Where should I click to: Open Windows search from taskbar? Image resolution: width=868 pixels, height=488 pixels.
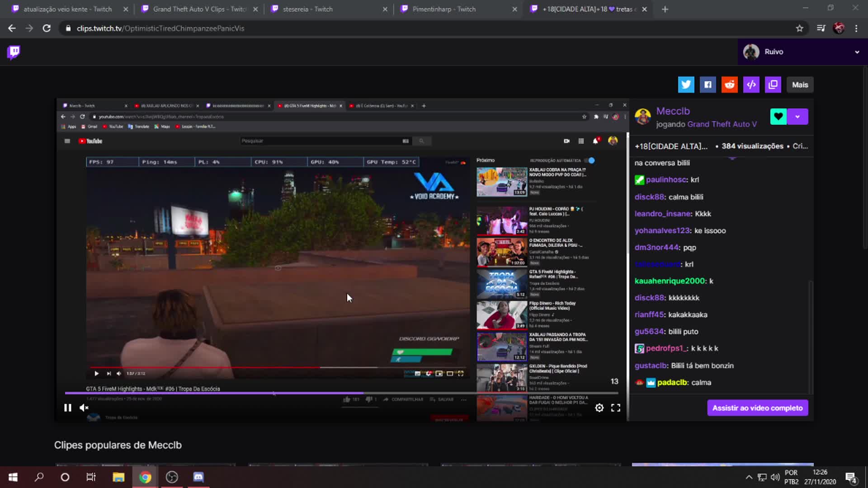tap(39, 477)
